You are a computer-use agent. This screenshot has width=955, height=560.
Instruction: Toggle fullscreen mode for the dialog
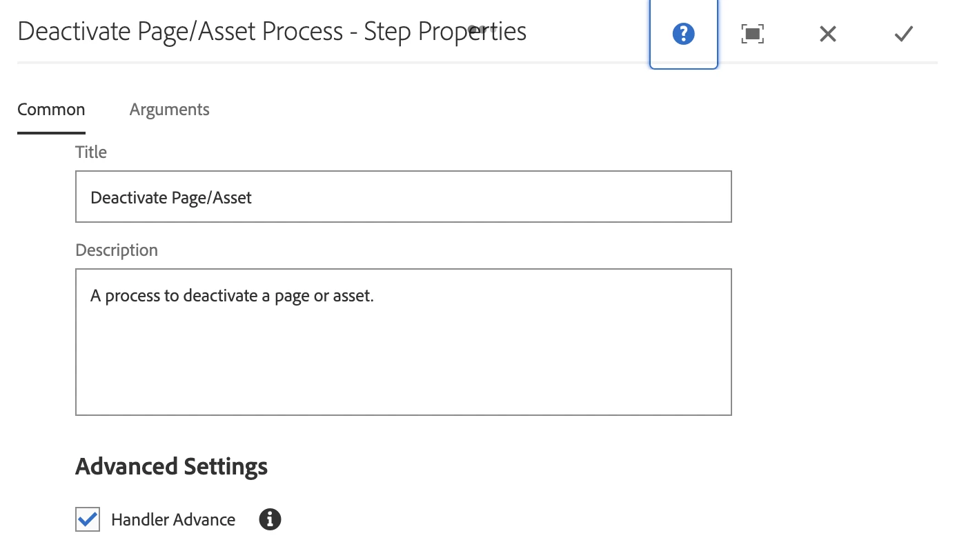point(752,33)
